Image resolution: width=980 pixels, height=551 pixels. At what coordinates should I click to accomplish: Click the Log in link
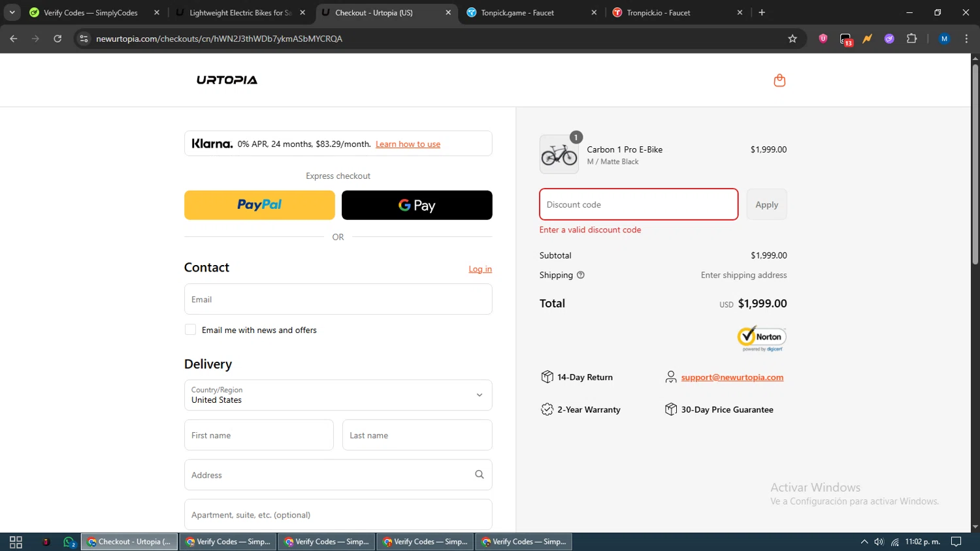point(480,269)
